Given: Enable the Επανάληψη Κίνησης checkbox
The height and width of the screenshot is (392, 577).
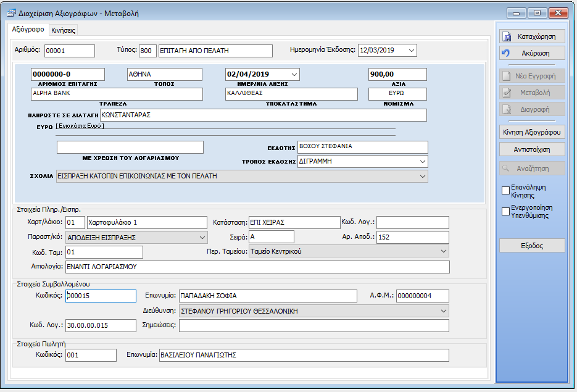Looking at the screenshot, I should 506,190.
